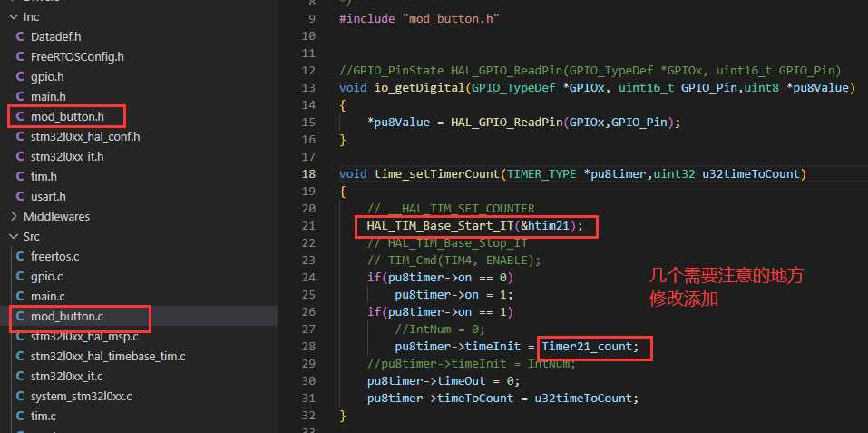Open FreeRTOSConfig.h in explorer

pyautogui.click(x=77, y=56)
